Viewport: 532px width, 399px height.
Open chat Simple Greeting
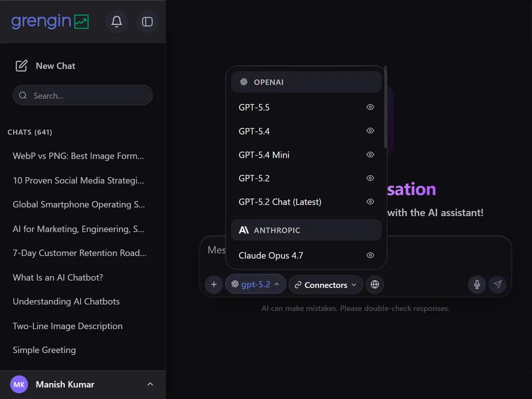(x=44, y=350)
